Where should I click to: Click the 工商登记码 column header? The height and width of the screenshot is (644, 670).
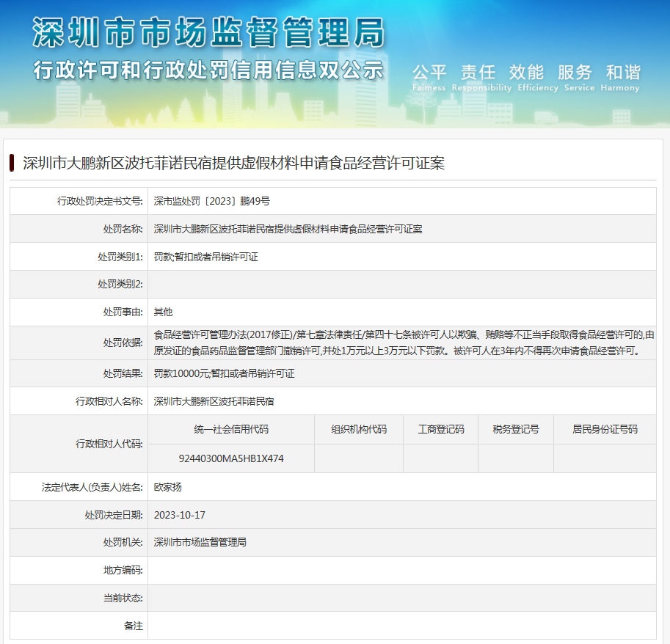pyautogui.click(x=441, y=429)
